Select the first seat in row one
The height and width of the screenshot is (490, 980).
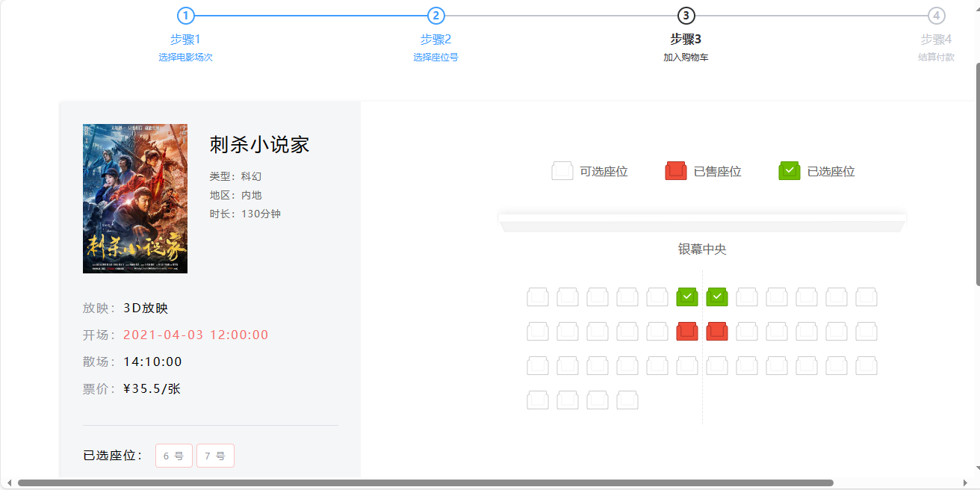[538, 297]
